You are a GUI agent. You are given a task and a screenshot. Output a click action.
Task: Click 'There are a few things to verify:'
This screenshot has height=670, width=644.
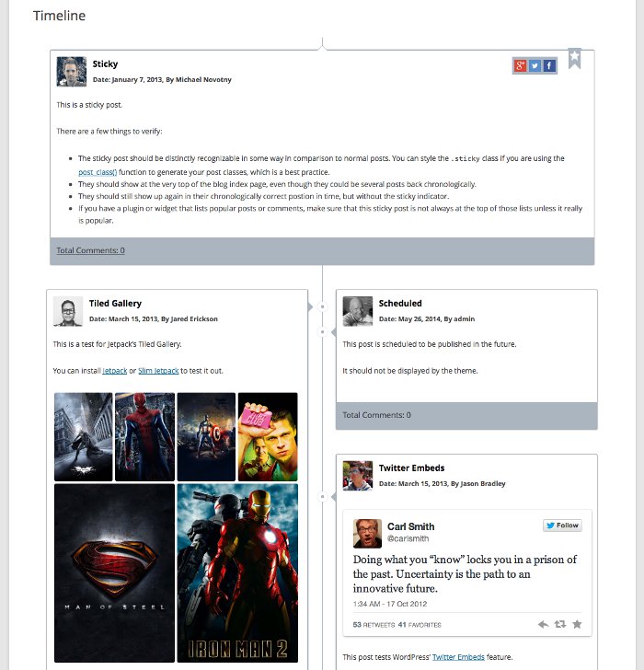pyautogui.click(x=109, y=132)
